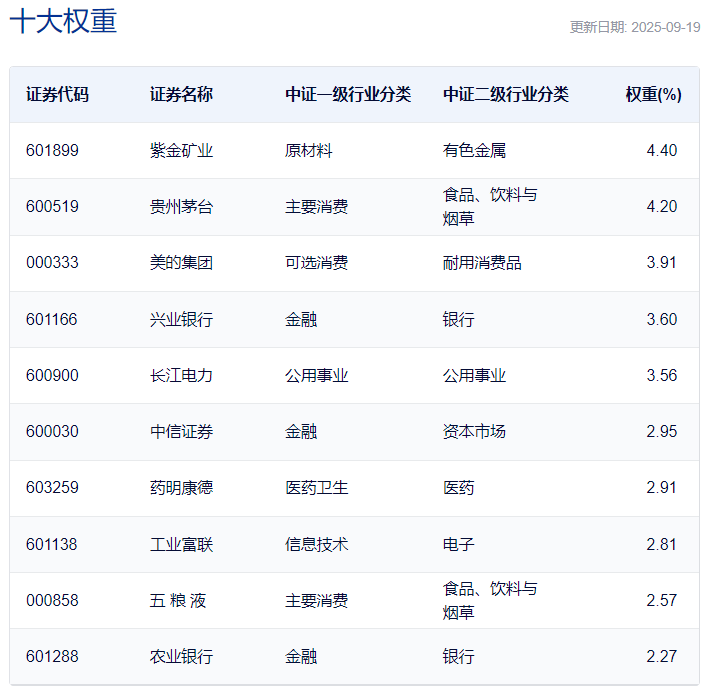The width and height of the screenshot is (709, 698).
Task: Select the security code 000858
Action: point(52,600)
